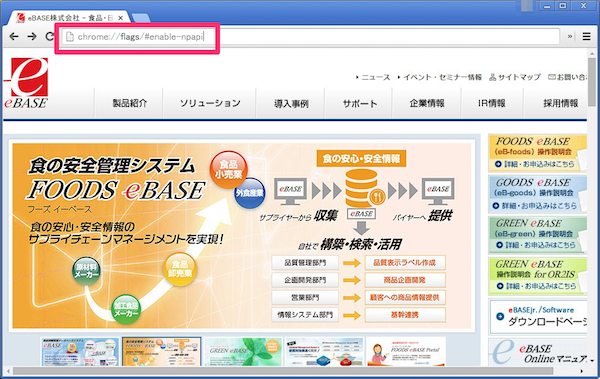Open the お問い合わせ mail link
The height and width of the screenshot is (379, 600).
coord(567,77)
